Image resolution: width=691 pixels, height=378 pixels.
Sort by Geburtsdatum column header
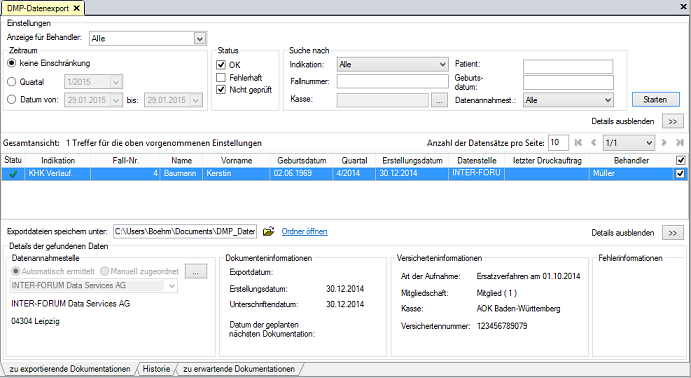coord(301,160)
